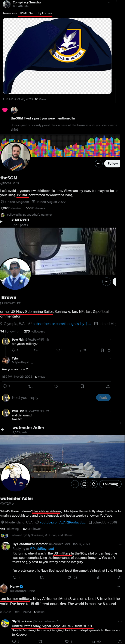125x644 pixels.
Task: Open three-dot menu on theSGM profile
Action: [x=98, y=164]
